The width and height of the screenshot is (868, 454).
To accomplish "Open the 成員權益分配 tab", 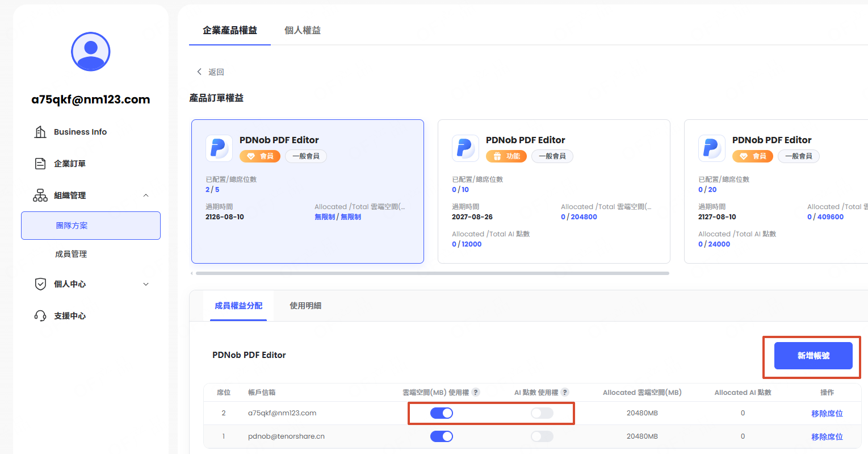I will coord(238,306).
